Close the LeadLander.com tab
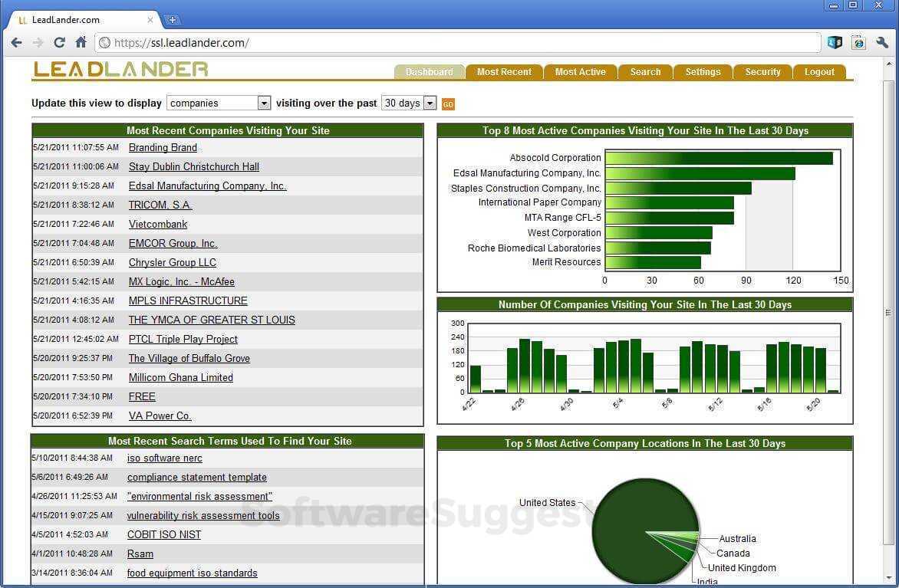The height and width of the screenshot is (588, 899). pos(150,19)
